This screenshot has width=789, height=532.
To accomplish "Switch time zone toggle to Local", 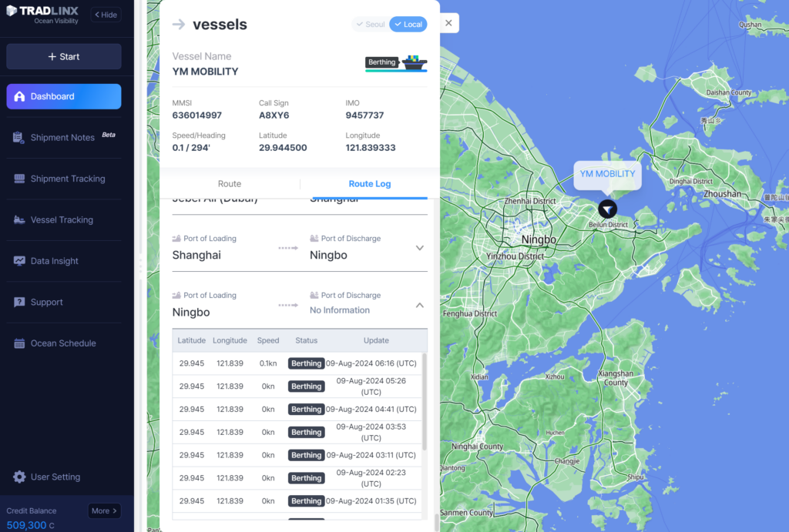I will point(408,24).
